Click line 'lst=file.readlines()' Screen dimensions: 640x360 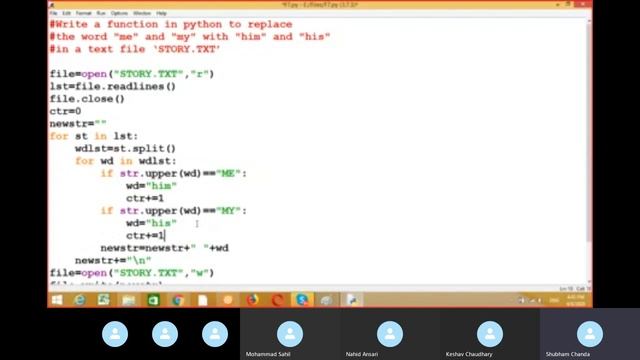pyautogui.click(x=113, y=87)
